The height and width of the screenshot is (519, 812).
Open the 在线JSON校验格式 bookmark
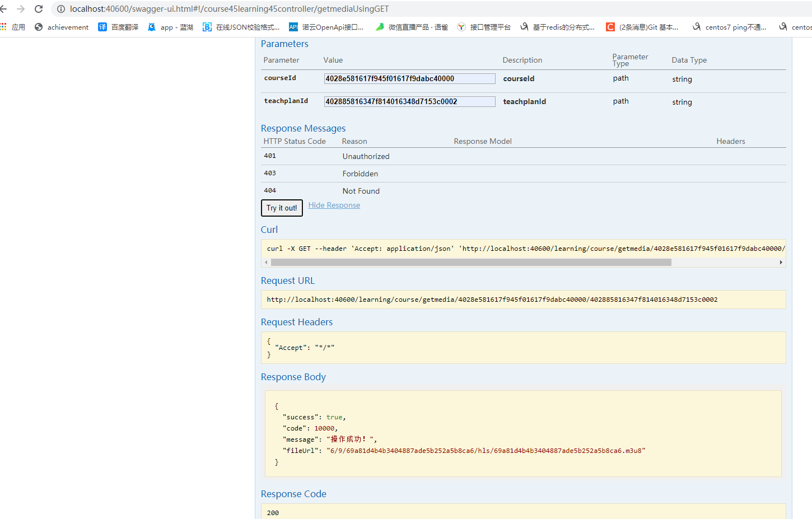point(241,27)
